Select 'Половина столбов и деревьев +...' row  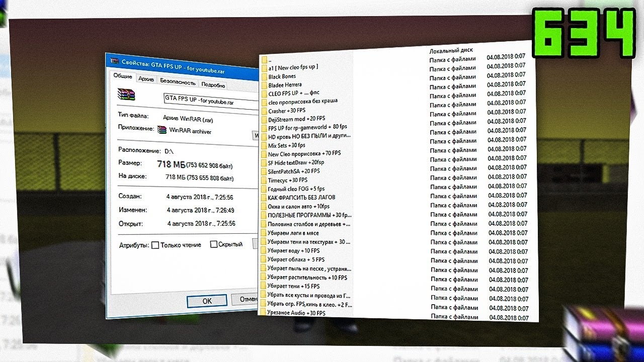click(x=306, y=224)
